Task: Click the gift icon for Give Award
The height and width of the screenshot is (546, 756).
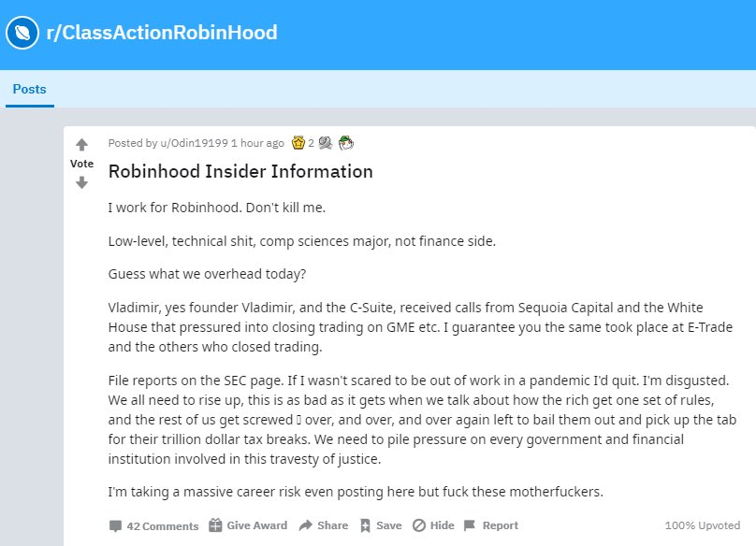Action: pos(215,525)
